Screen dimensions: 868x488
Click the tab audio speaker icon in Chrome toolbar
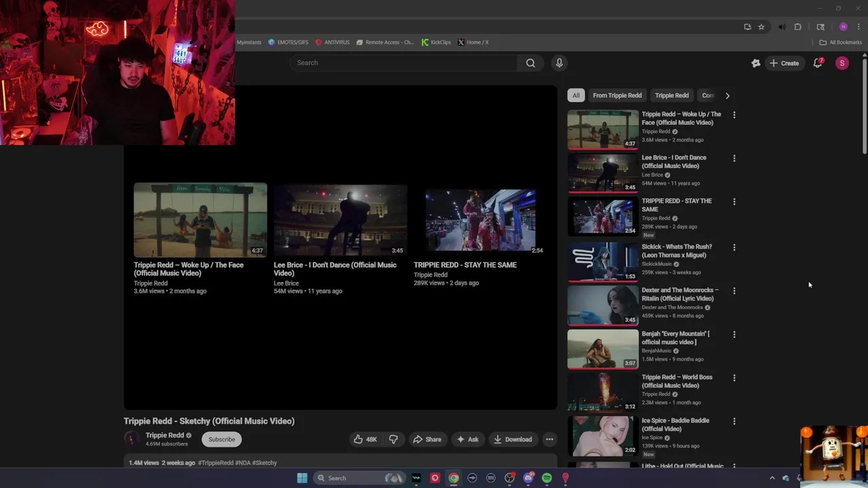[x=782, y=27]
